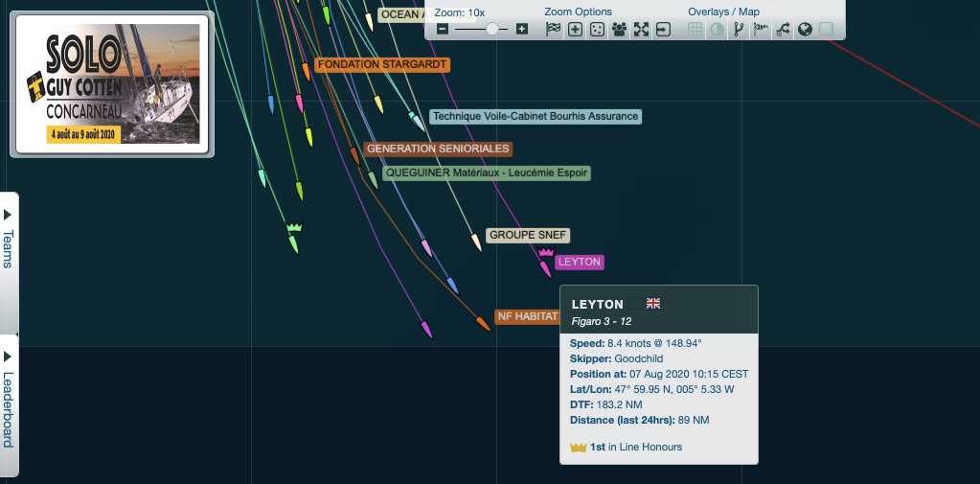980x484 pixels.
Task: Click the cream GROUPE SNEF boat marker
Action: [x=476, y=242]
